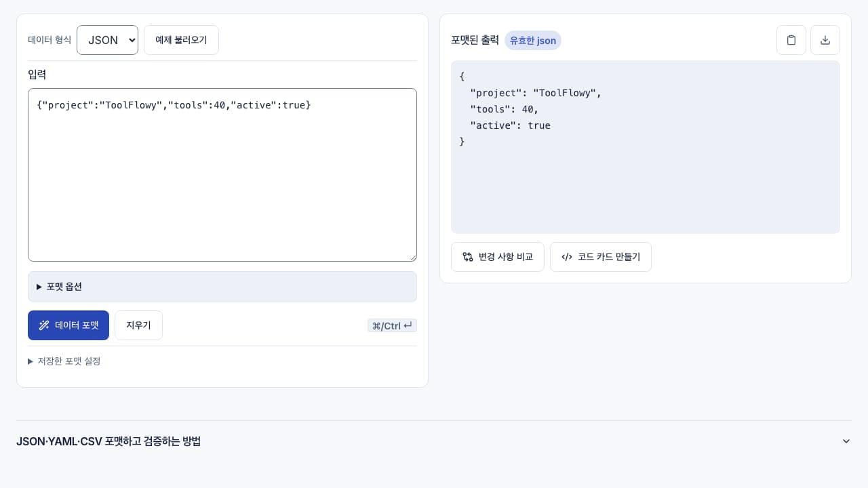Load a sample with 예제 불러오기
Screen dimensions: 868x488
181,40
